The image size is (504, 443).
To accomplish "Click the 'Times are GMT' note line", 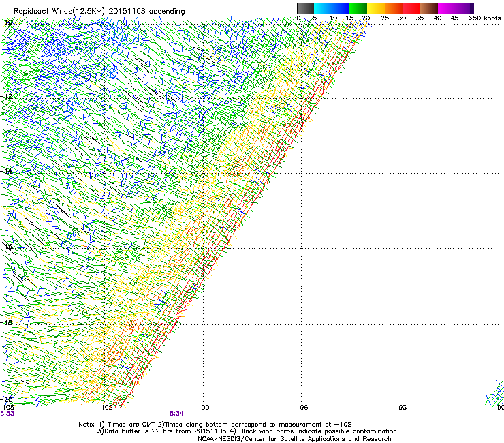I will tap(215, 425).
